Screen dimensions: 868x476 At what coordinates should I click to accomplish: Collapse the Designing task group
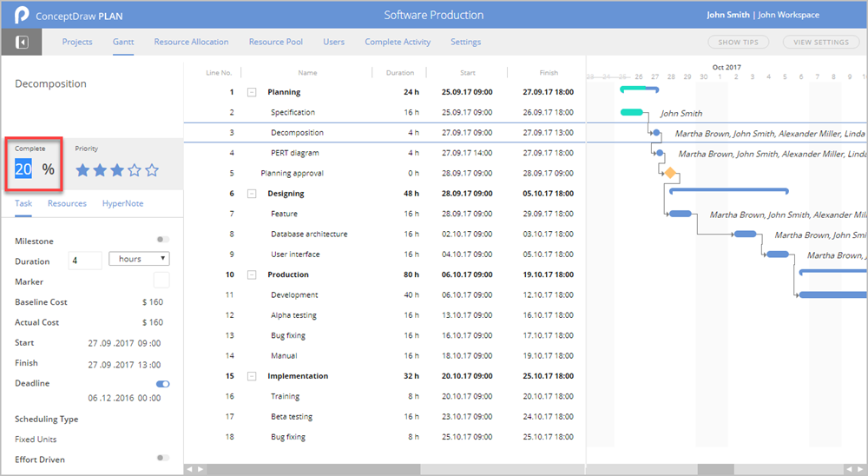252,194
